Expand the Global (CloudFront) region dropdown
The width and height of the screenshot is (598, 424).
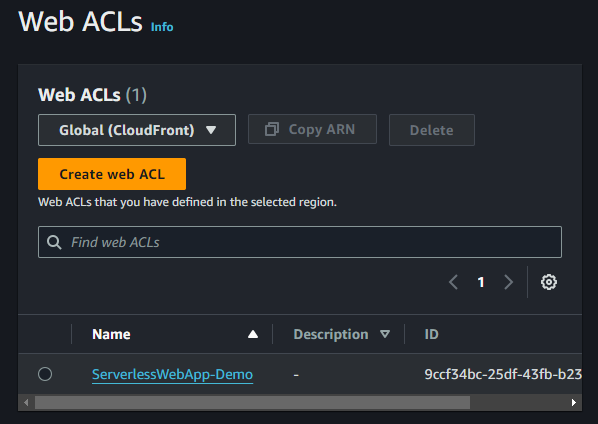tap(137, 130)
